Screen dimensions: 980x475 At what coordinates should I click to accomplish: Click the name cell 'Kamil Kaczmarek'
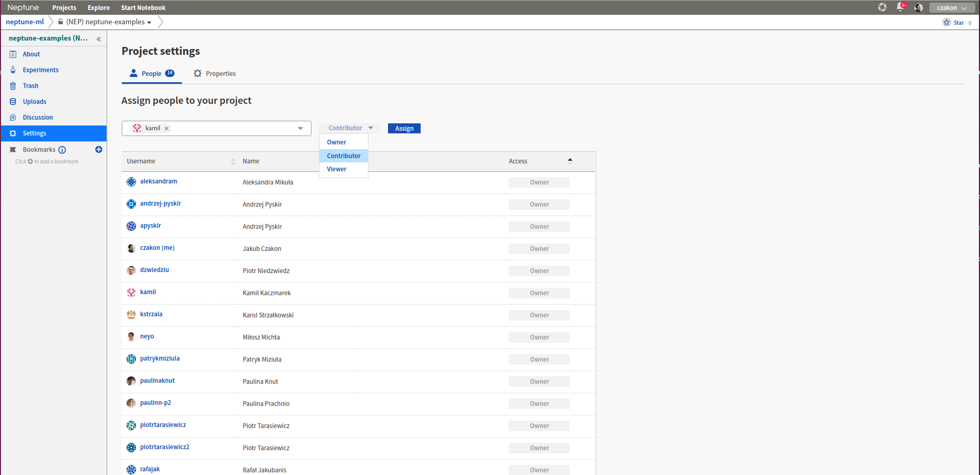coord(267,293)
